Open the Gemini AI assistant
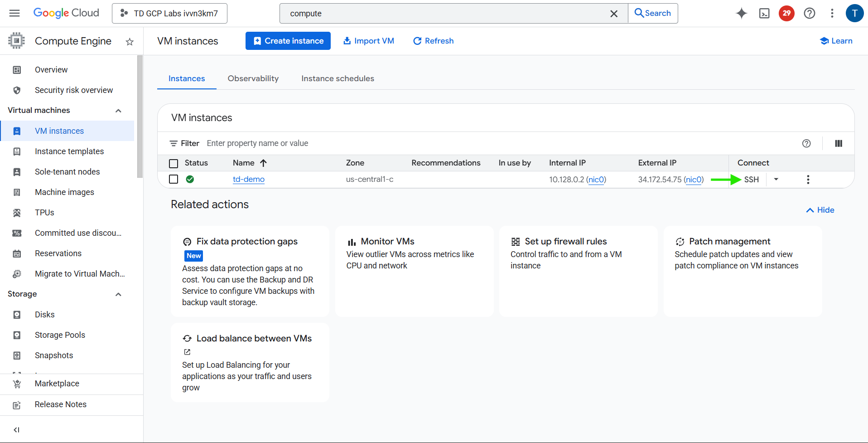The image size is (868, 443). 741,13
